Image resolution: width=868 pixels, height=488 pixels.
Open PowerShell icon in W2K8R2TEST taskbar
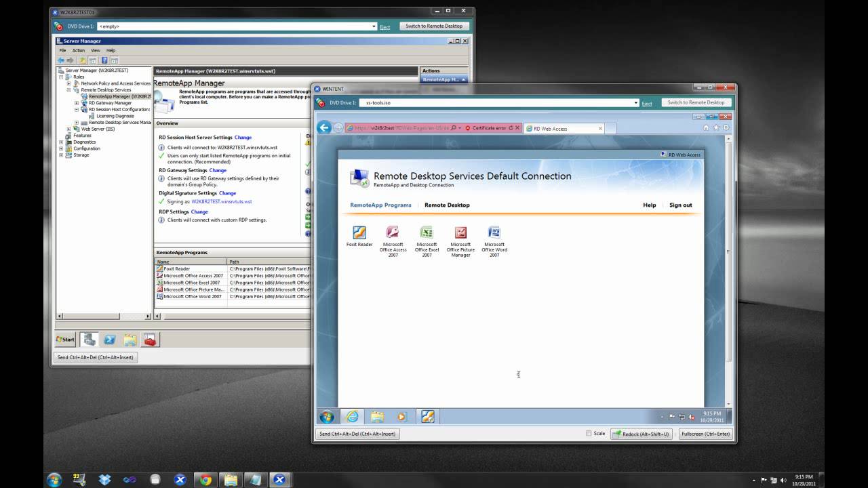110,340
